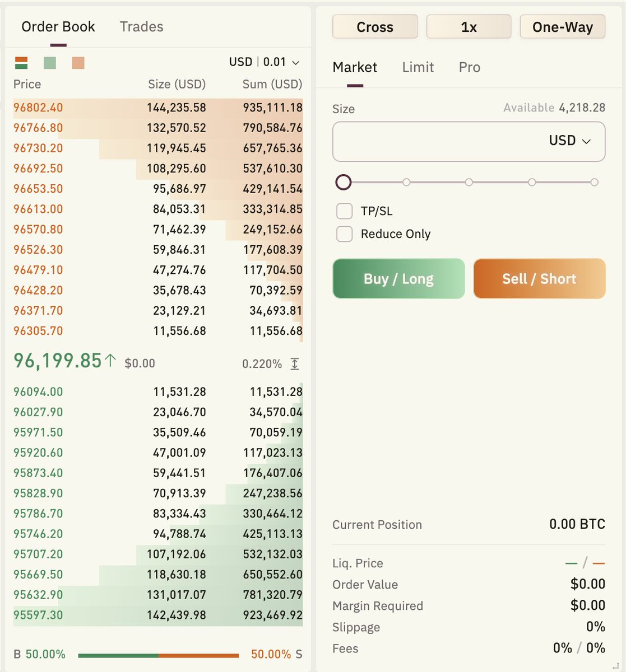Set size slider to the 75% stop

tap(532, 182)
